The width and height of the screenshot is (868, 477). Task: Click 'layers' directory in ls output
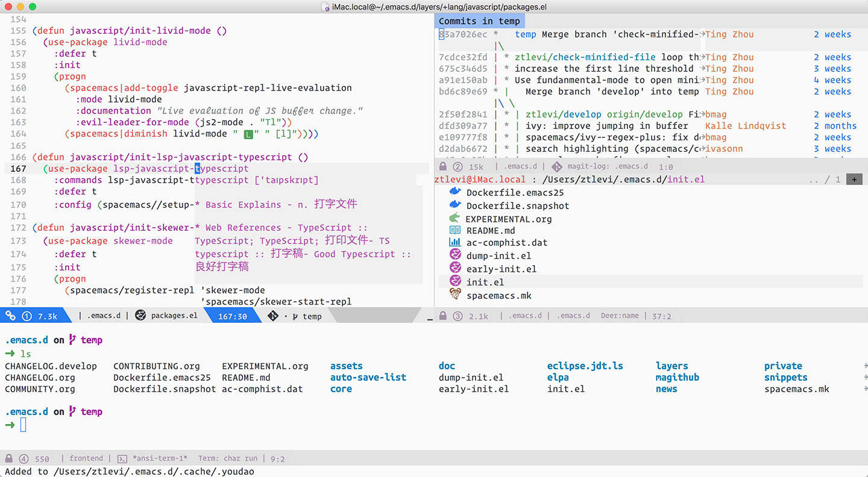pyautogui.click(x=672, y=366)
